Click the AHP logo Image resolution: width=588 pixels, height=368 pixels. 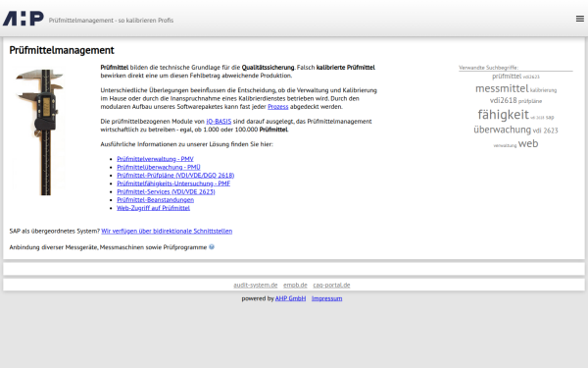[x=24, y=19]
